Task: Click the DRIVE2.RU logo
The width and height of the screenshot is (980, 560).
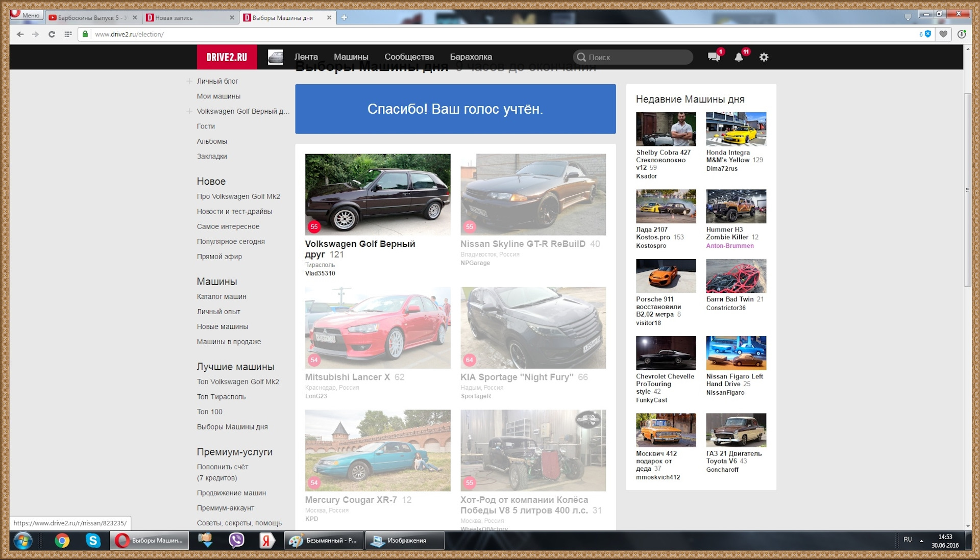Action: [x=227, y=57]
